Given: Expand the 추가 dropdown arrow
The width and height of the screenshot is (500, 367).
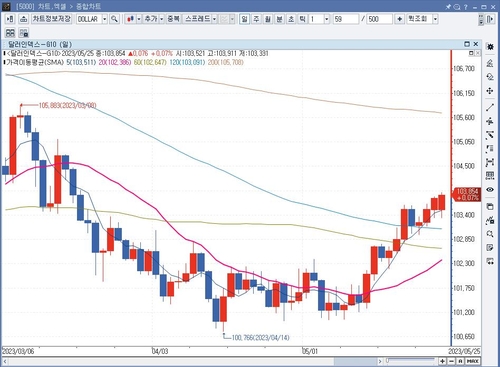Looking at the screenshot, I should pos(161,19).
